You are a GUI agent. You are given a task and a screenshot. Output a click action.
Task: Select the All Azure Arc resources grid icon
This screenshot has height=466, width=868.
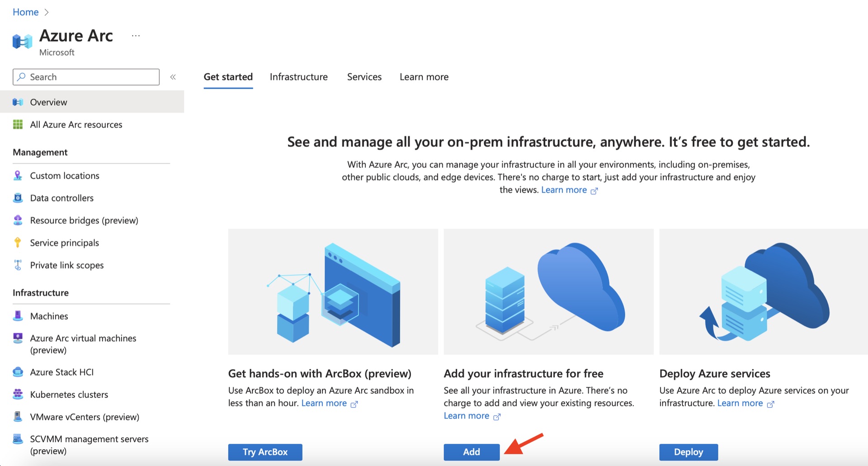[x=18, y=124]
